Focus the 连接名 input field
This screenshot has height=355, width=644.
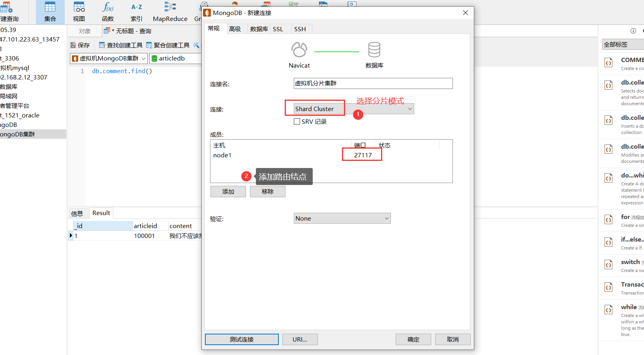tap(373, 83)
